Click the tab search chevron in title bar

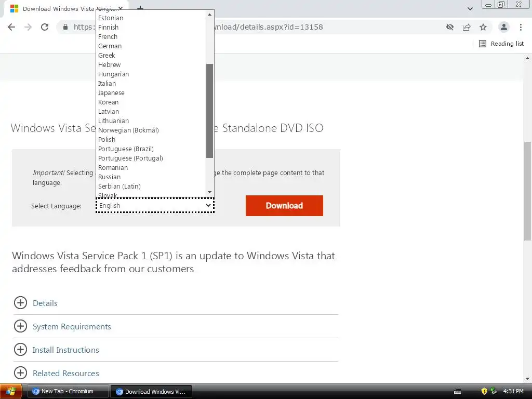point(470,9)
